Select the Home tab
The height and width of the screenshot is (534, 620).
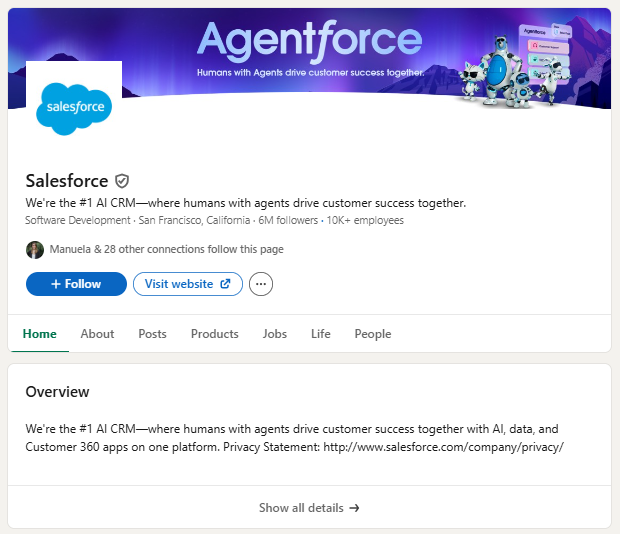click(39, 334)
